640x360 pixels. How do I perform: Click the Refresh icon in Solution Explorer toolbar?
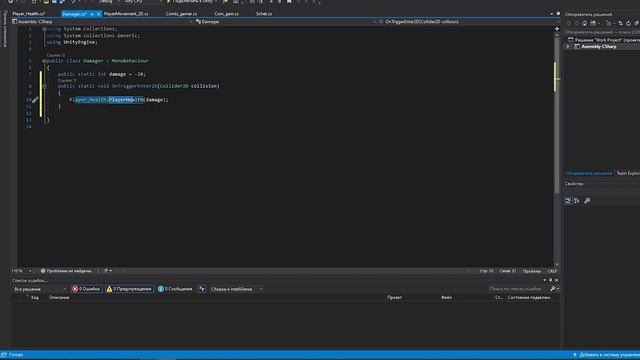(x=628, y=23)
